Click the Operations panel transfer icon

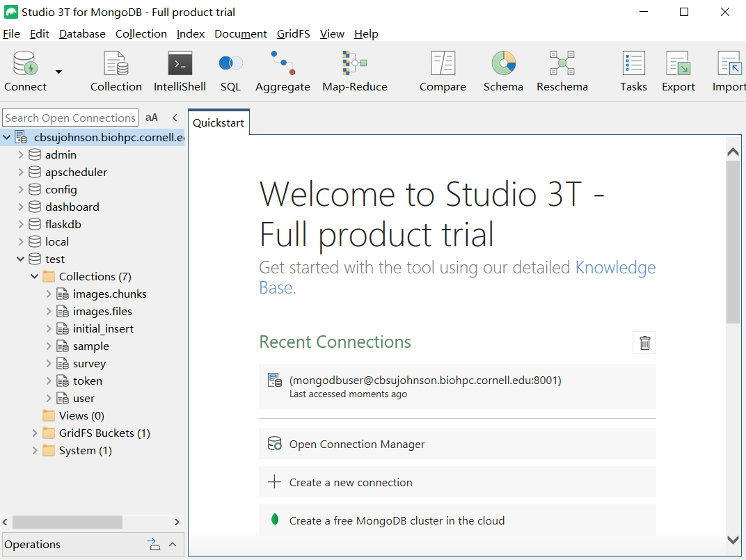pos(154,544)
